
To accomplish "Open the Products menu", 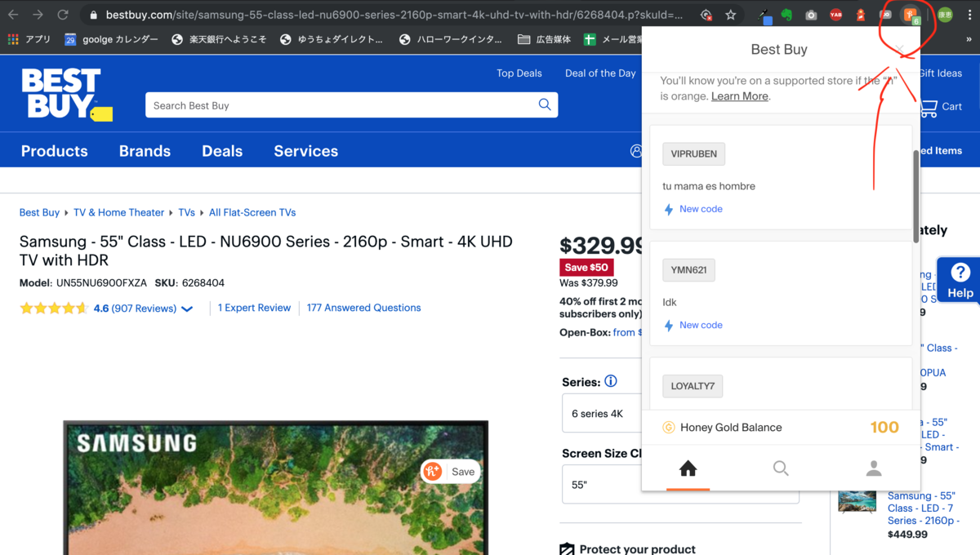I will click(55, 151).
